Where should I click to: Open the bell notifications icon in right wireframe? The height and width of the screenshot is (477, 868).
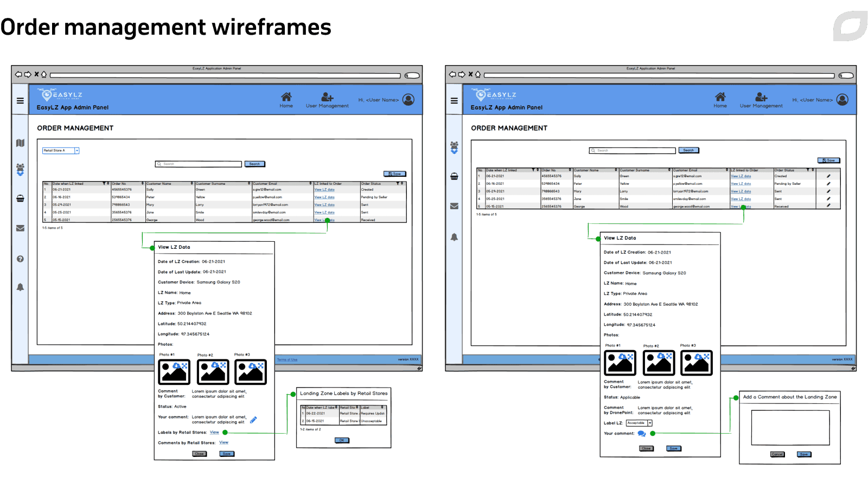tap(454, 237)
